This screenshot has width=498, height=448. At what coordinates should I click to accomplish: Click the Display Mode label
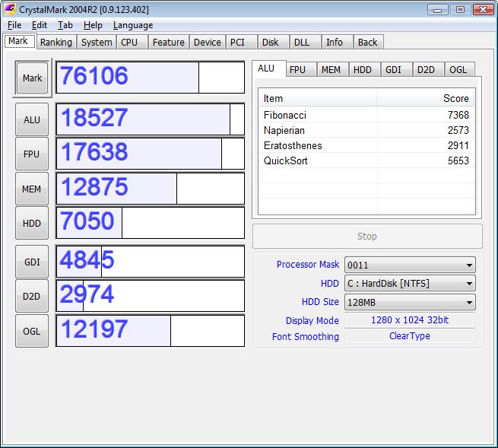[x=312, y=320]
